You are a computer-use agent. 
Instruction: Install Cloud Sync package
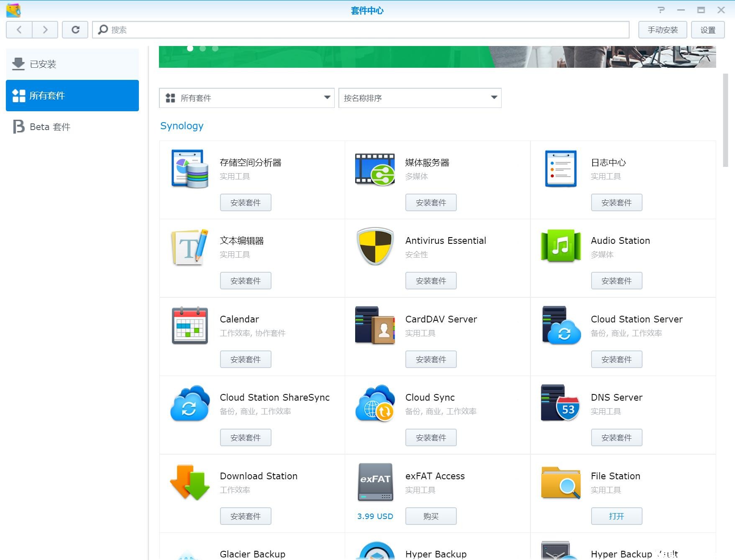point(431,437)
